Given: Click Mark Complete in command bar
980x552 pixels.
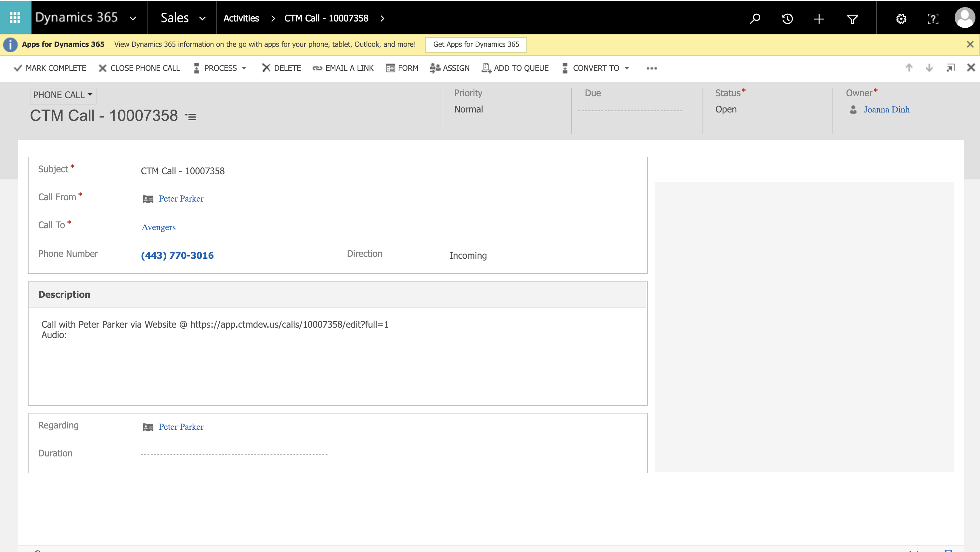Looking at the screenshot, I should pyautogui.click(x=50, y=68).
